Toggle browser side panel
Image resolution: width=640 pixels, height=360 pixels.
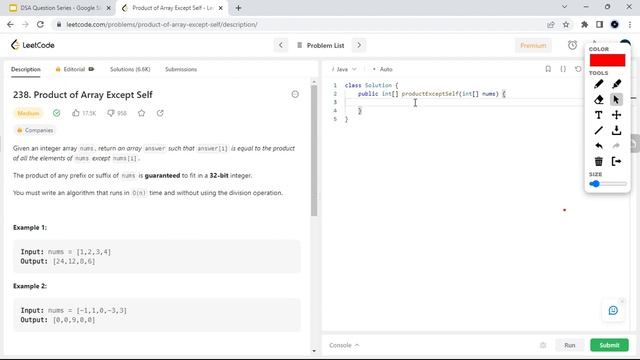599,24
